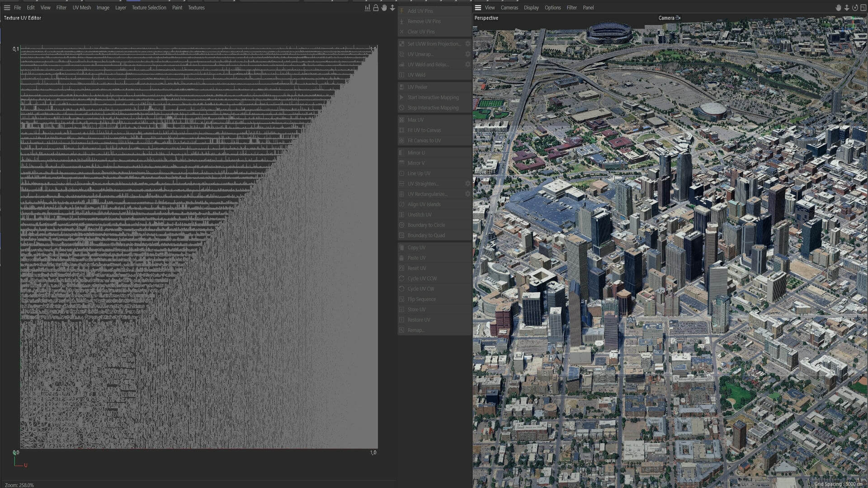Click Remove UV Pins command
868x488 pixels.
(434, 21)
